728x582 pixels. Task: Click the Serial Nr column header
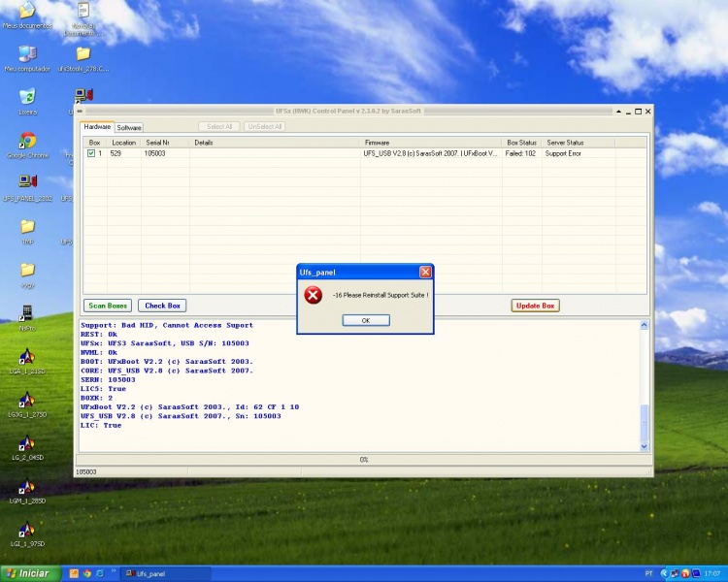(x=165, y=143)
